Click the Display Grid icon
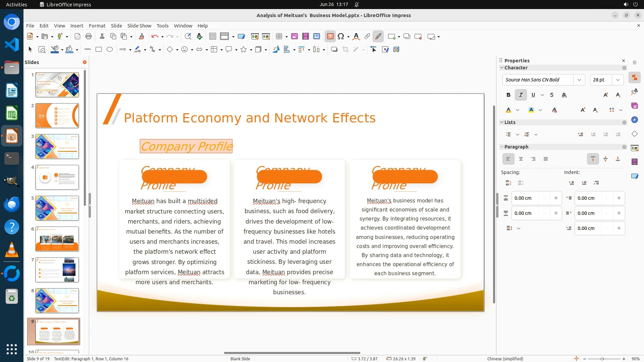Screen dimensions: 644x362 212,37
